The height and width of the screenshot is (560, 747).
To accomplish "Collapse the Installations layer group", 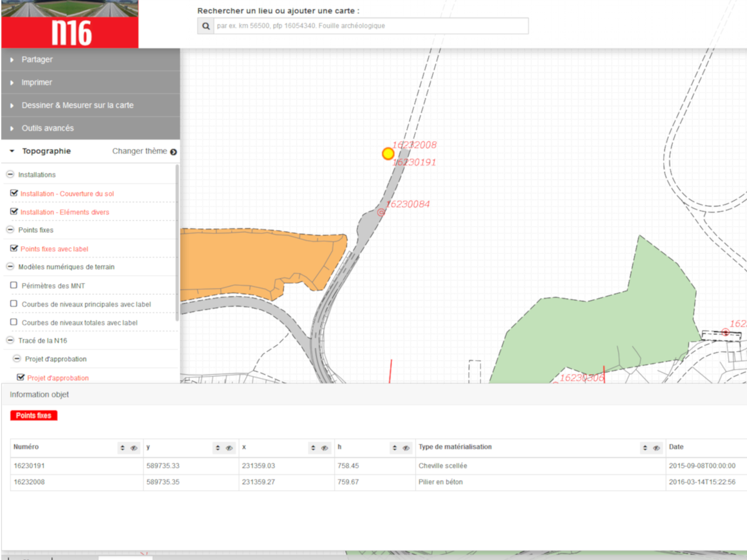I will (x=10, y=174).
